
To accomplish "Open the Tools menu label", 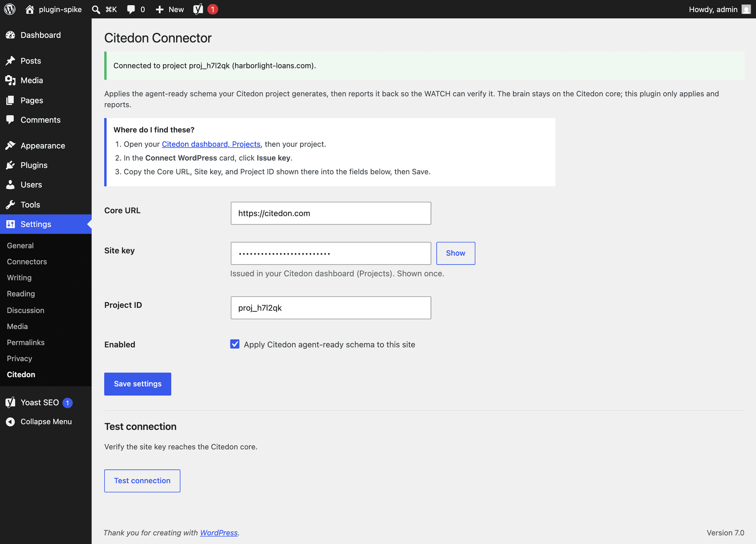I will pos(30,205).
